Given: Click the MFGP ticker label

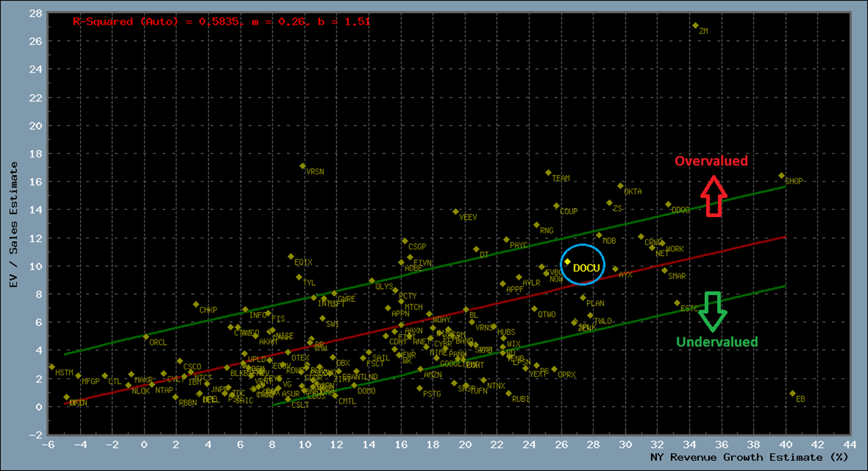Looking at the screenshot, I should 90,381.
